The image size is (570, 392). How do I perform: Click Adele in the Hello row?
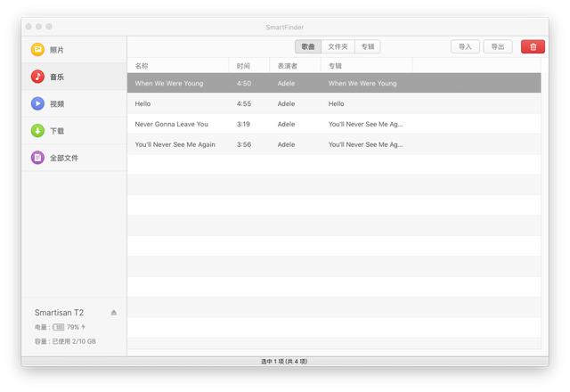pos(286,103)
